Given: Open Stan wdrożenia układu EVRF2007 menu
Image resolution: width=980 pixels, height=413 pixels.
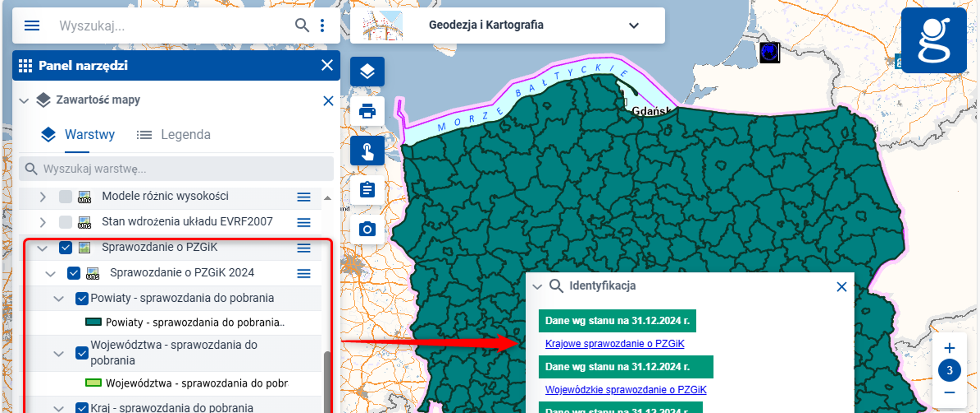Looking at the screenshot, I should click(x=304, y=223).
